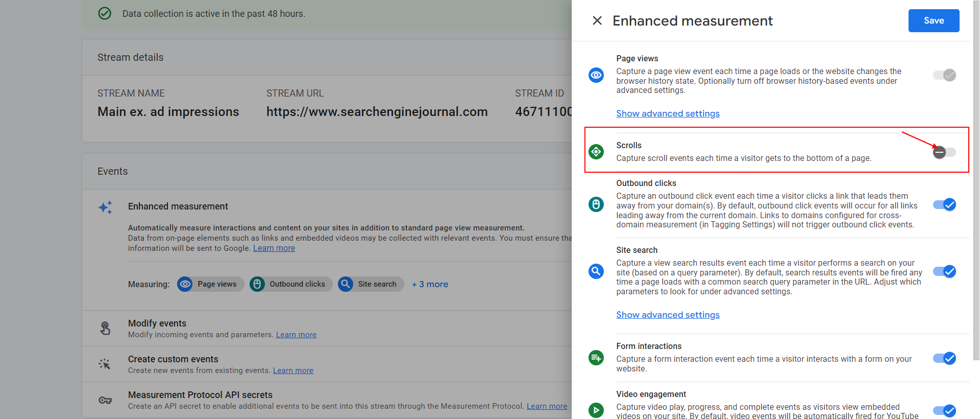The width and height of the screenshot is (980, 419).
Task: Open the Create custom events row
Action: click(327, 364)
